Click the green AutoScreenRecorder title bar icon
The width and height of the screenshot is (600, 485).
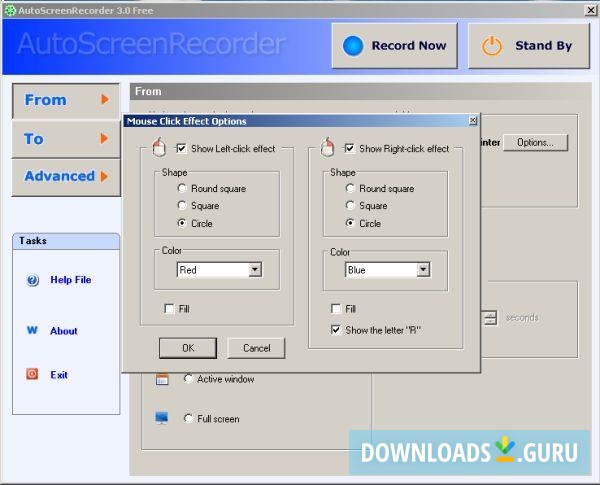point(10,10)
